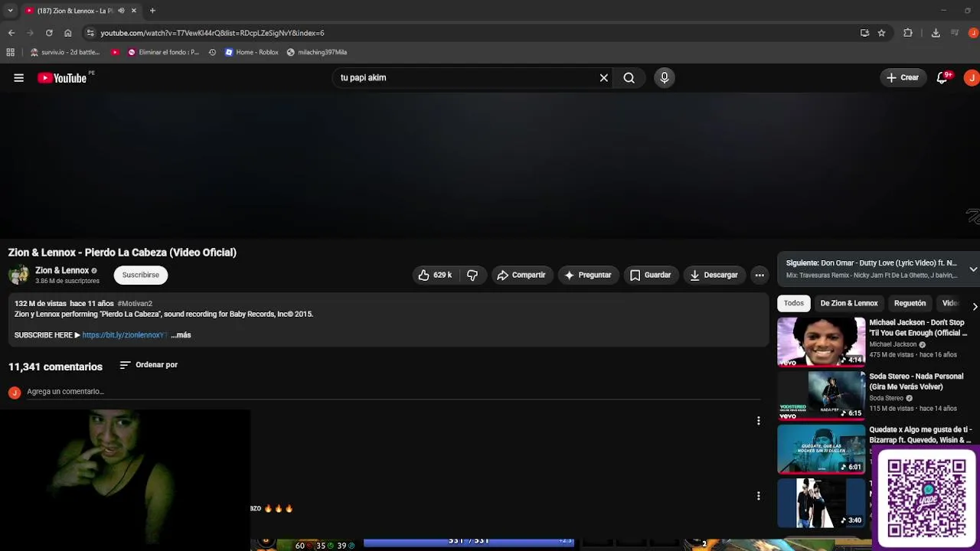Start voice search with the microphone

(x=664, y=78)
